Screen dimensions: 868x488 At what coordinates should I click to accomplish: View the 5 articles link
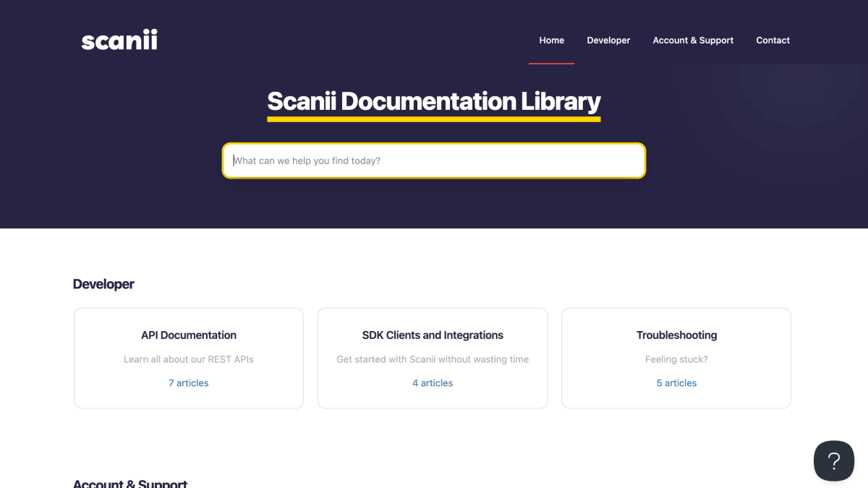click(x=677, y=383)
